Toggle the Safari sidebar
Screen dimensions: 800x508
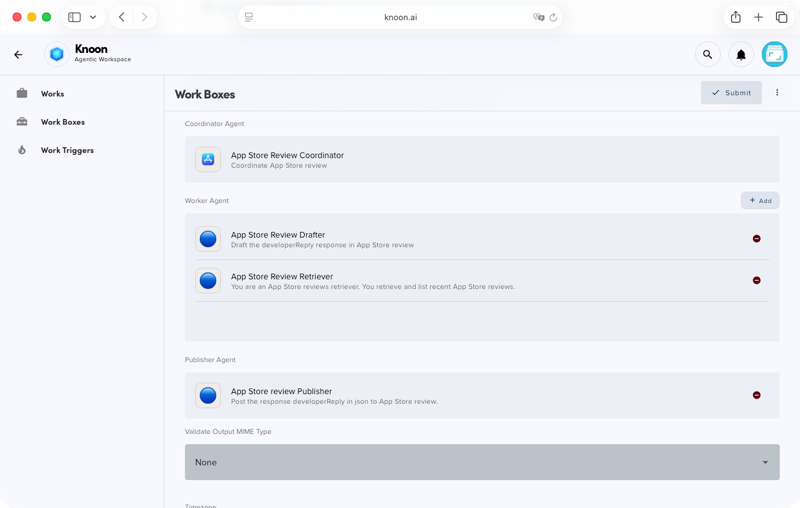click(x=74, y=17)
